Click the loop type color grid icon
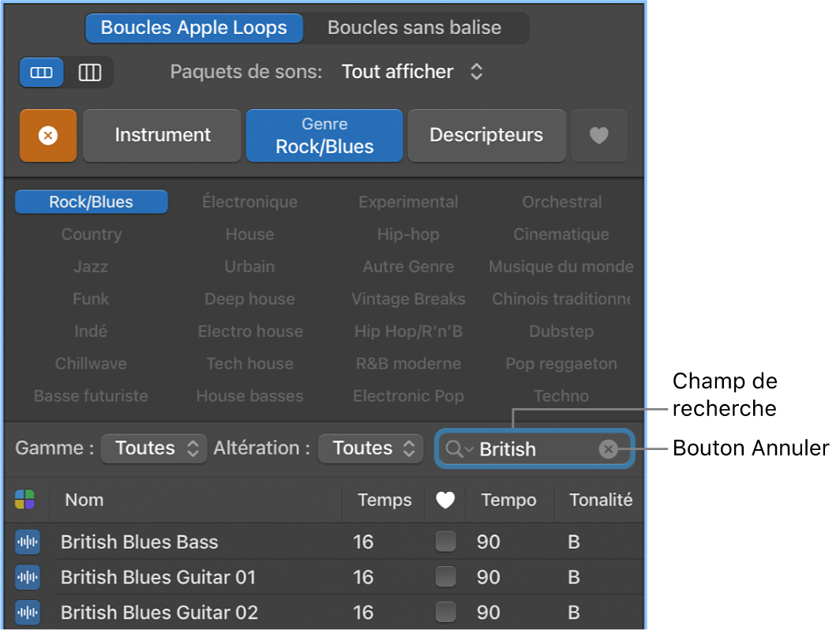The width and height of the screenshot is (840, 630). tap(24, 500)
